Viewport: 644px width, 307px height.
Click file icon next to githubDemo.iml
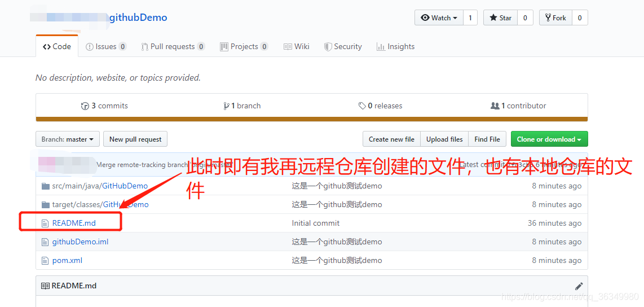pos(45,242)
